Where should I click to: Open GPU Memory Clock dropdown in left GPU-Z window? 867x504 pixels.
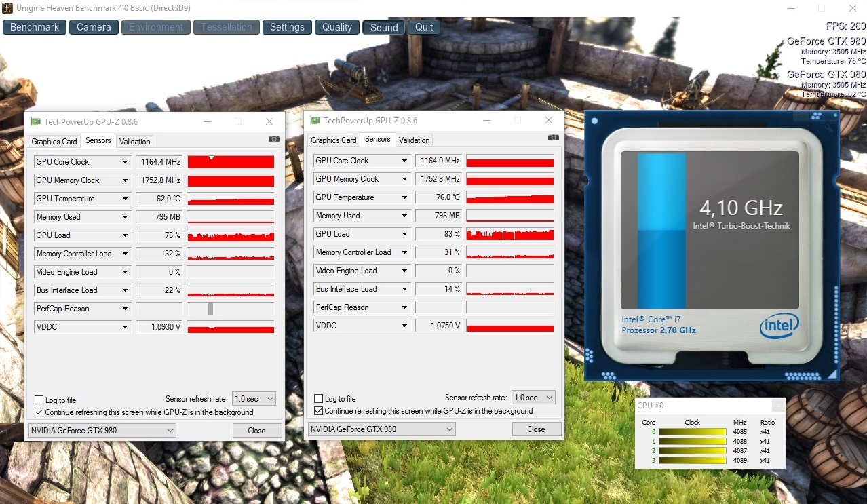[x=126, y=180]
